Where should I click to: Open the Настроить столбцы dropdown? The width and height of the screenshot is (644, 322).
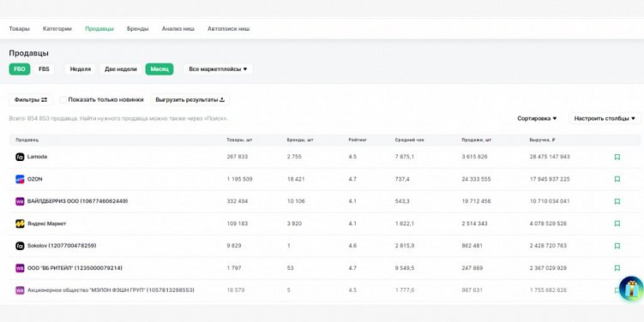tap(605, 118)
